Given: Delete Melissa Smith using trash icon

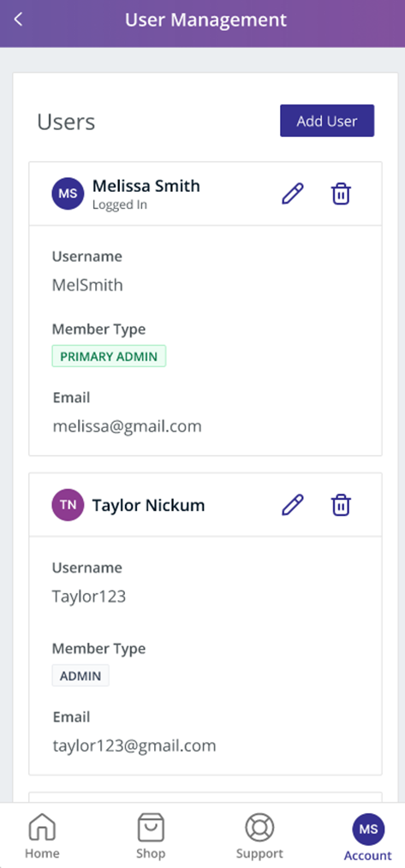Looking at the screenshot, I should tap(341, 194).
